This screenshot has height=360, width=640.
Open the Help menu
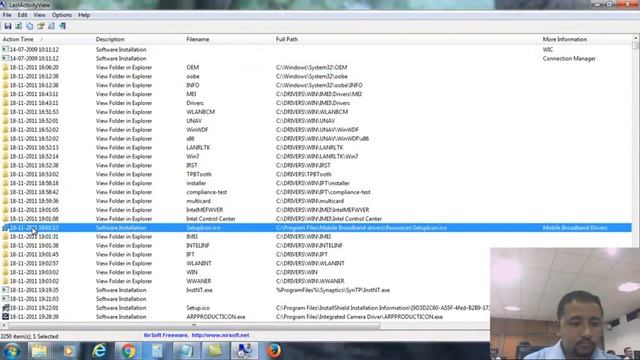84,15
